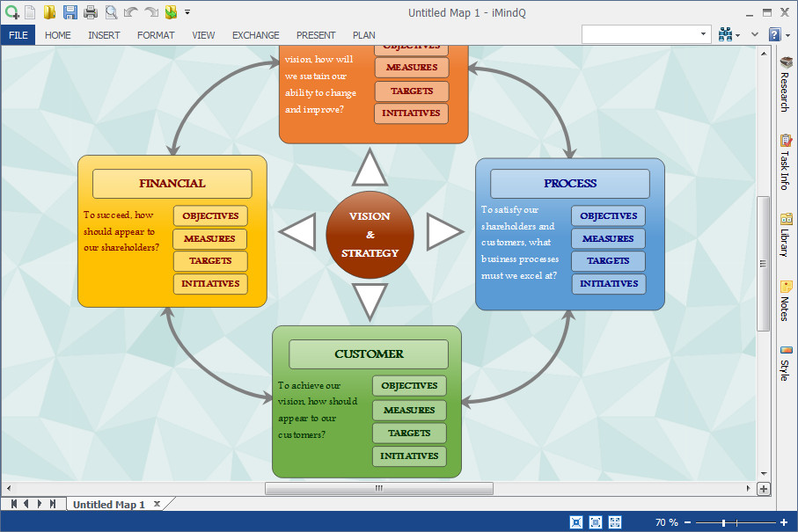
Task: Print the map using the printer icon
Action: [90, 11]
